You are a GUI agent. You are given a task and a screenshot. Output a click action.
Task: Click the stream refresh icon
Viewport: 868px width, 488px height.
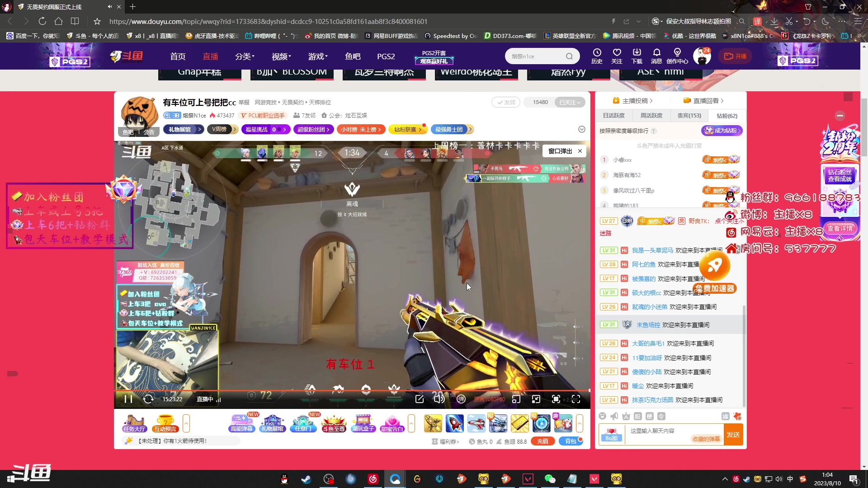pyautogui.click(x=148, y=399)
